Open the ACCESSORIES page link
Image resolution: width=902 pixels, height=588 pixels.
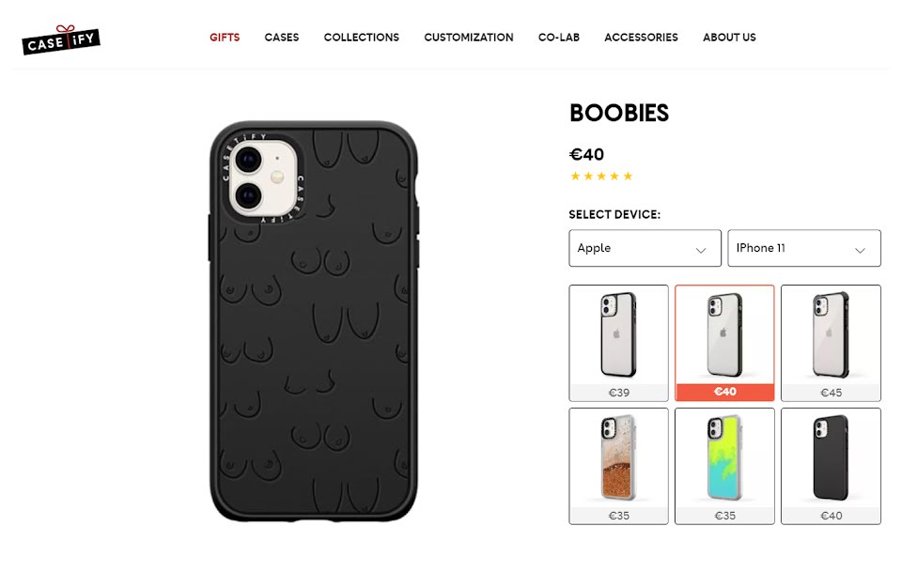click(642, 38)
